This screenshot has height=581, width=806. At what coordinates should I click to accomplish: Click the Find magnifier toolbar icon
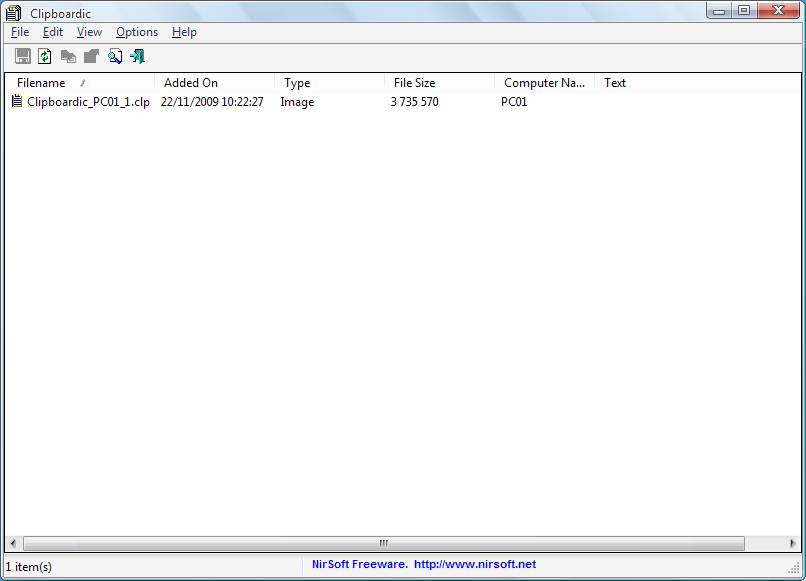coord(115,56)
